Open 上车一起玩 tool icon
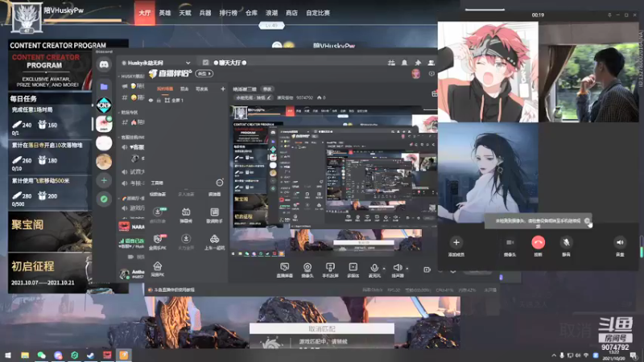The image size is (644, 362). coord(214,242)
